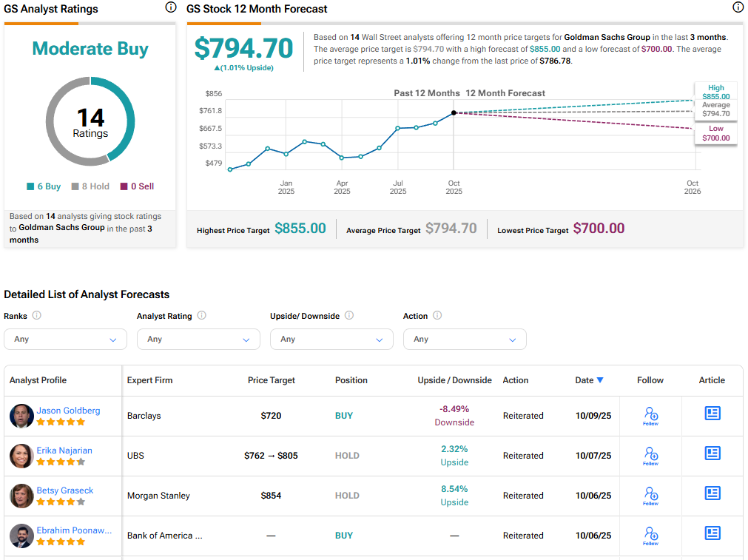Click the info icon beside GS Analyst Ratings

click(171, 7)
